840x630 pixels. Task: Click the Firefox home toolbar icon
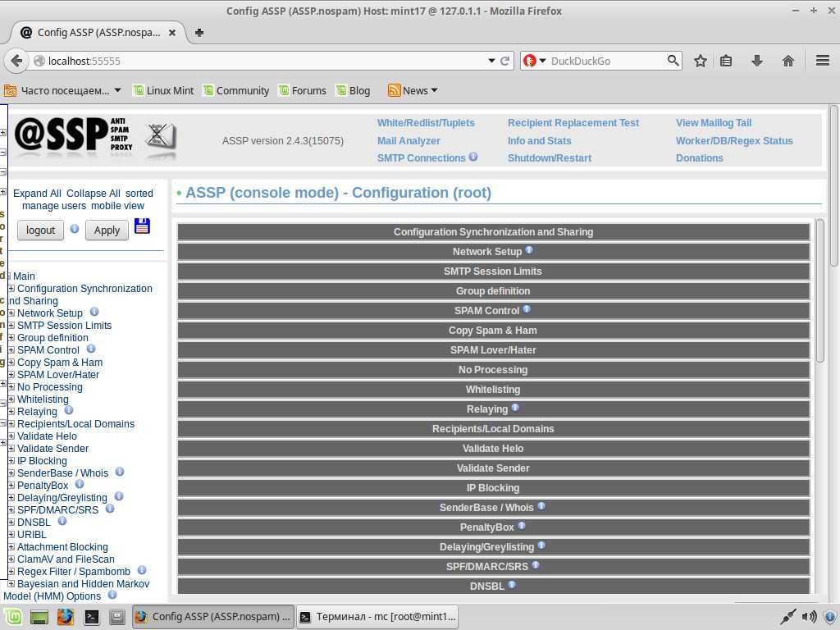pos(787,61)
